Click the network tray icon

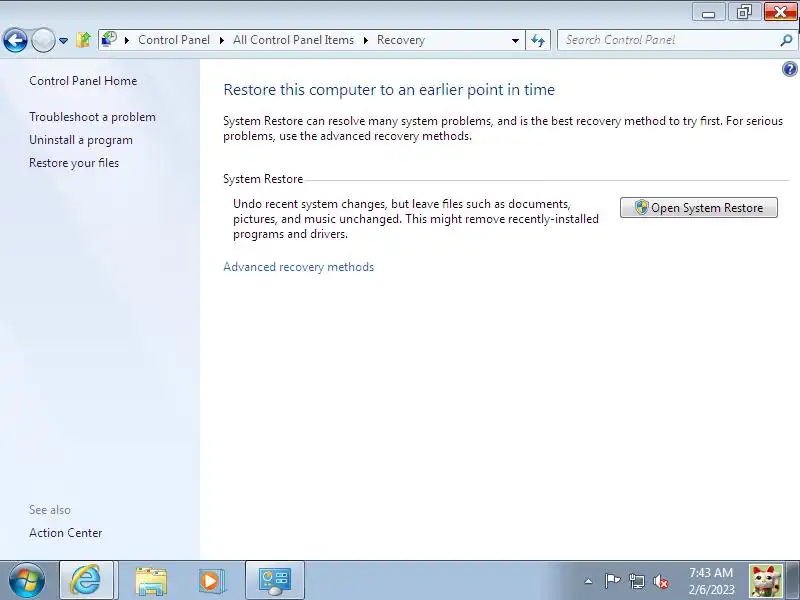[x=637, y=581]
